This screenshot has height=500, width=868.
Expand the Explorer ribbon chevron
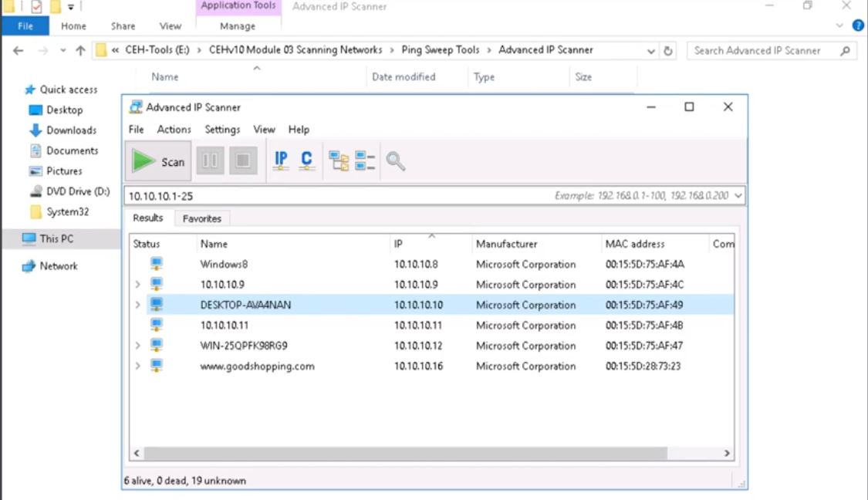839,25
